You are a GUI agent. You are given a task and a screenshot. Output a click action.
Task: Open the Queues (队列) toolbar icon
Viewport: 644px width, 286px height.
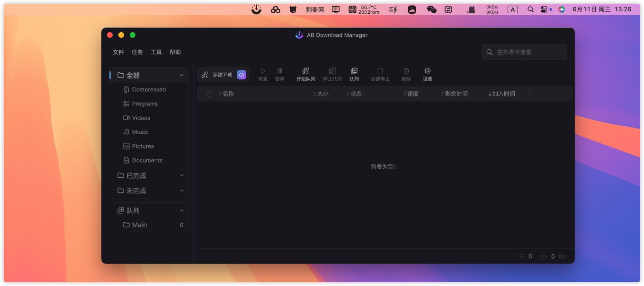coord(354,71)
